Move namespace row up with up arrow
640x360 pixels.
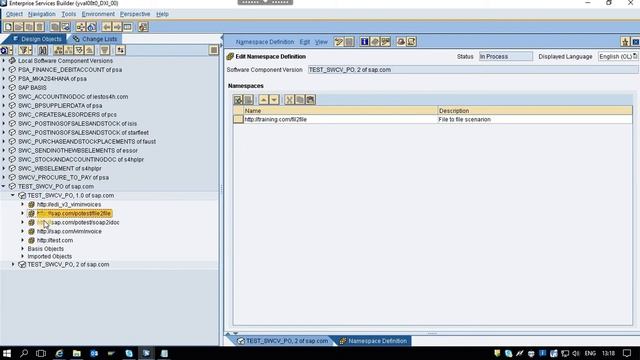[264, 100]
